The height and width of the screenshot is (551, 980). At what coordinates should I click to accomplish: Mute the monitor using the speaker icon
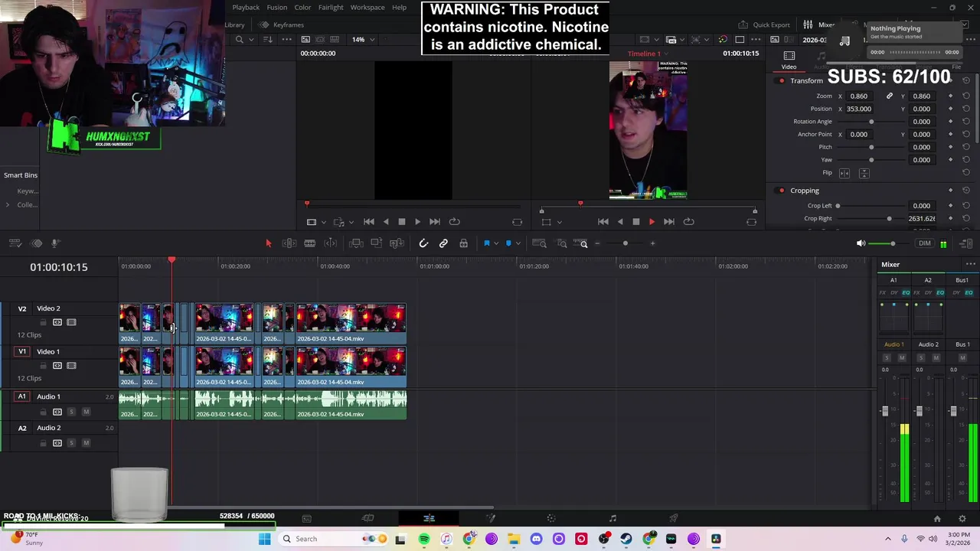861,243
